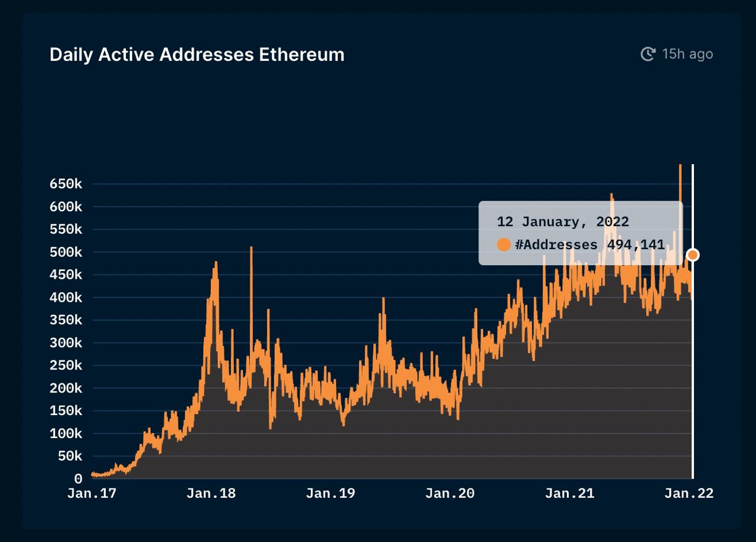Click the Jan.20 x-axis label
Screen dimensions: 756x542
click(x=450, y=494)
